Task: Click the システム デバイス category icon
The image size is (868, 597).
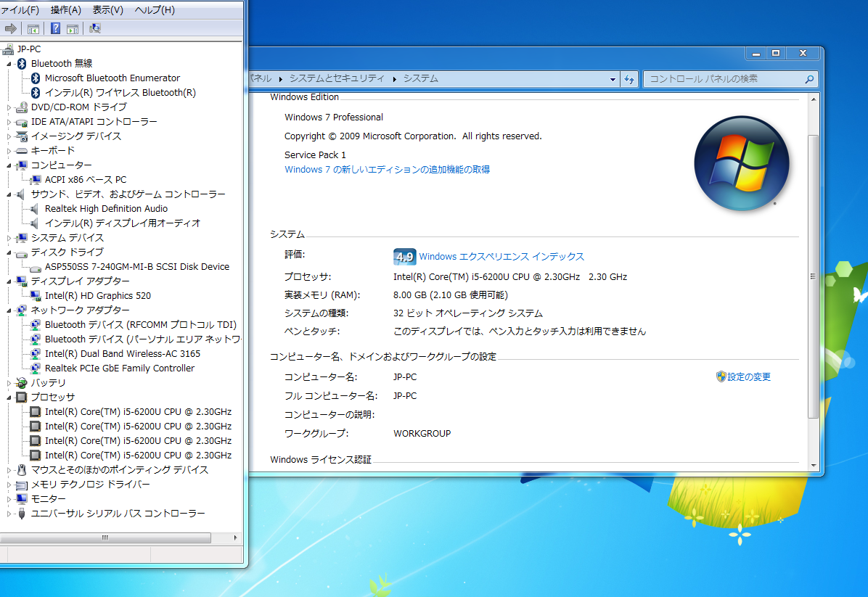Action: point(22,238)
